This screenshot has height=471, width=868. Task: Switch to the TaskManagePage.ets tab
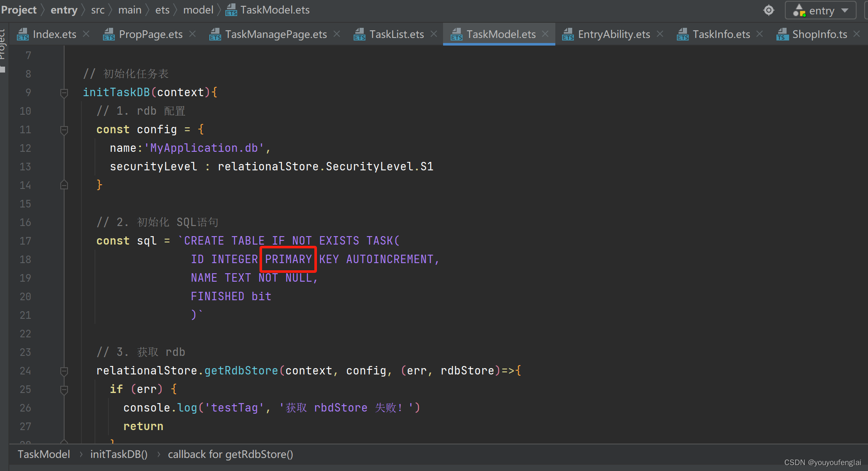click(x=276, y=34)
